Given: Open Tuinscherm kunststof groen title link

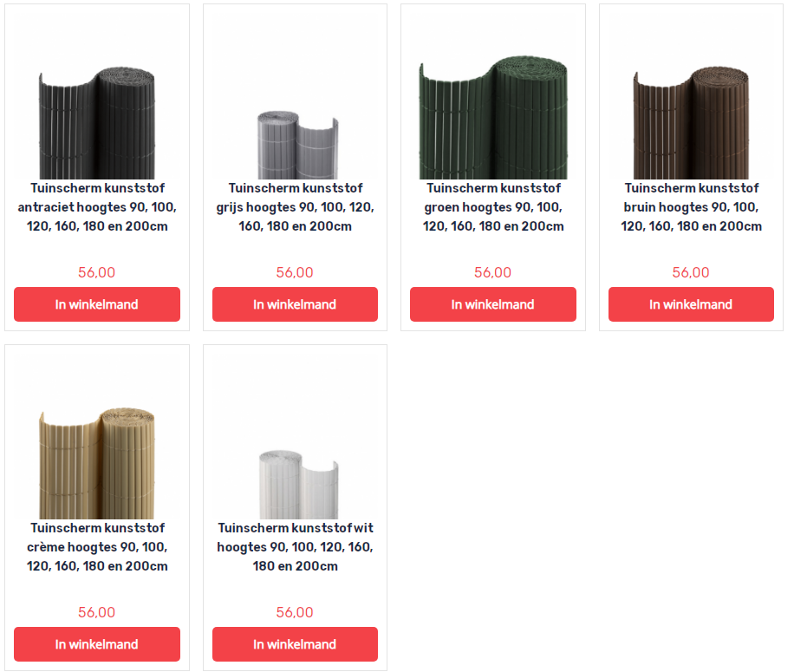Looking at the screenshot, I should (x=493, y=207).
